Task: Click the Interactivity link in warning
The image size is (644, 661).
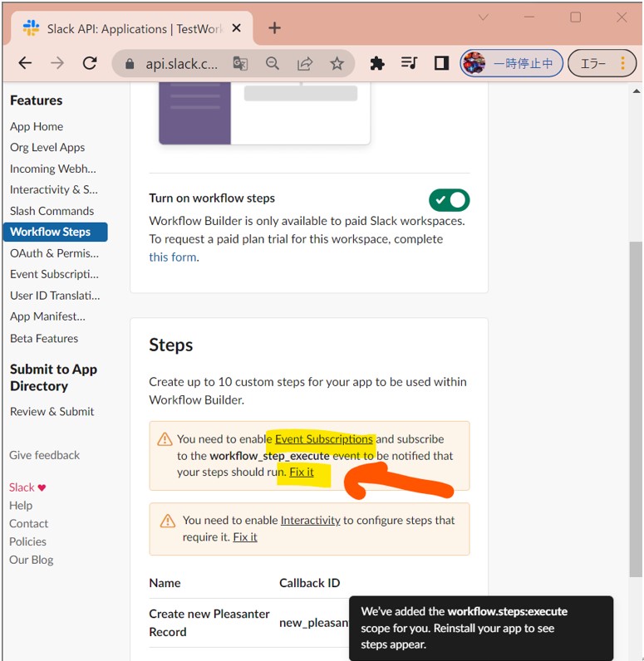Action: (311, 520)
